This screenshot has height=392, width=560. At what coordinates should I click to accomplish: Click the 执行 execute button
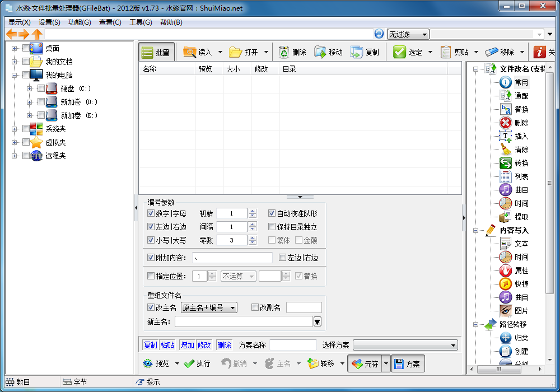tap(197, 363)
